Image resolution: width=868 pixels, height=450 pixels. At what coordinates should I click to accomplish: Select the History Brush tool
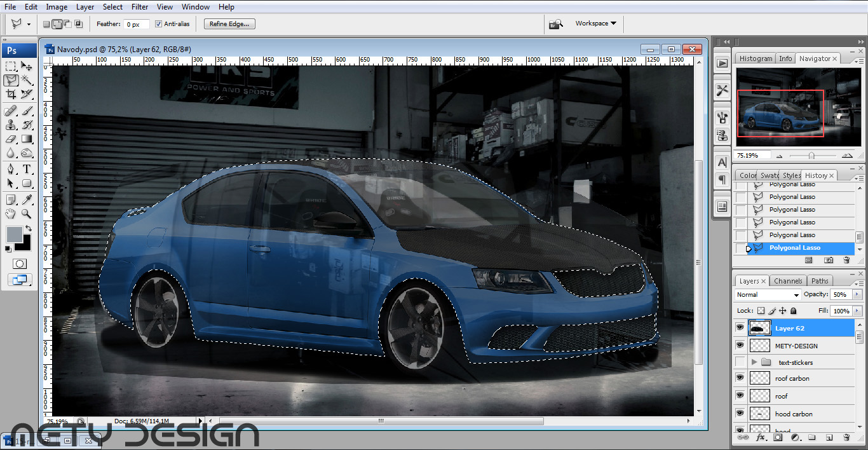tap(27, 125)
